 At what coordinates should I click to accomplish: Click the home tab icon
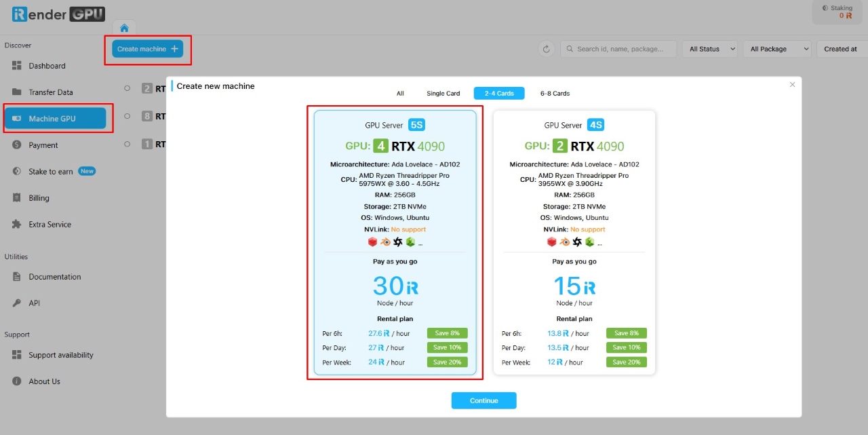click(124, 28)
